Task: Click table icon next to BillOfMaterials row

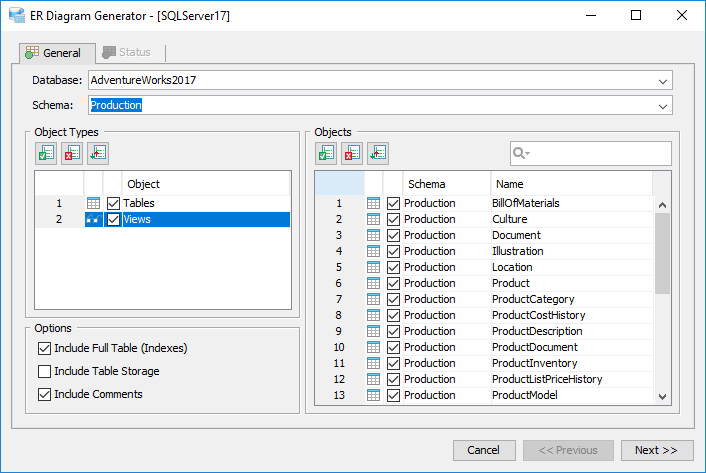Action: (374, 203)
